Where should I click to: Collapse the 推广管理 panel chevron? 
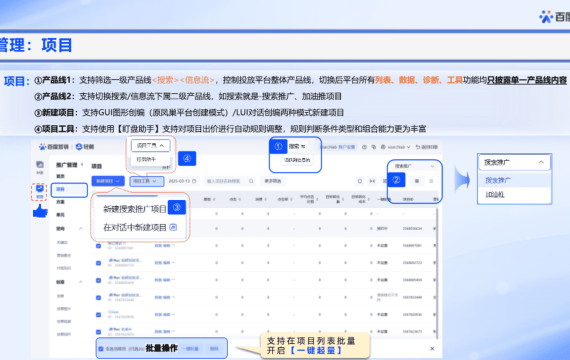82,164
